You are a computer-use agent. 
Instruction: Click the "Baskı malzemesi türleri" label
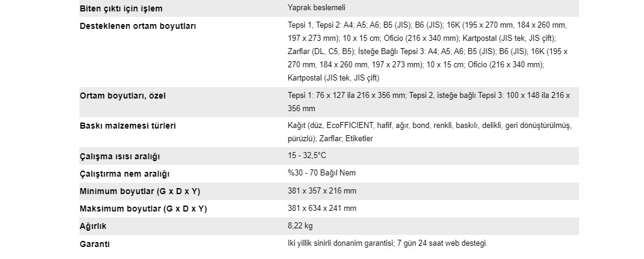pos(128,126)
